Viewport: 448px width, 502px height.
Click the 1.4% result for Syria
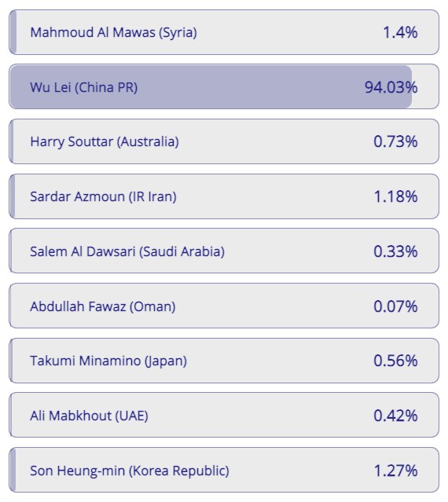(400, 32)
